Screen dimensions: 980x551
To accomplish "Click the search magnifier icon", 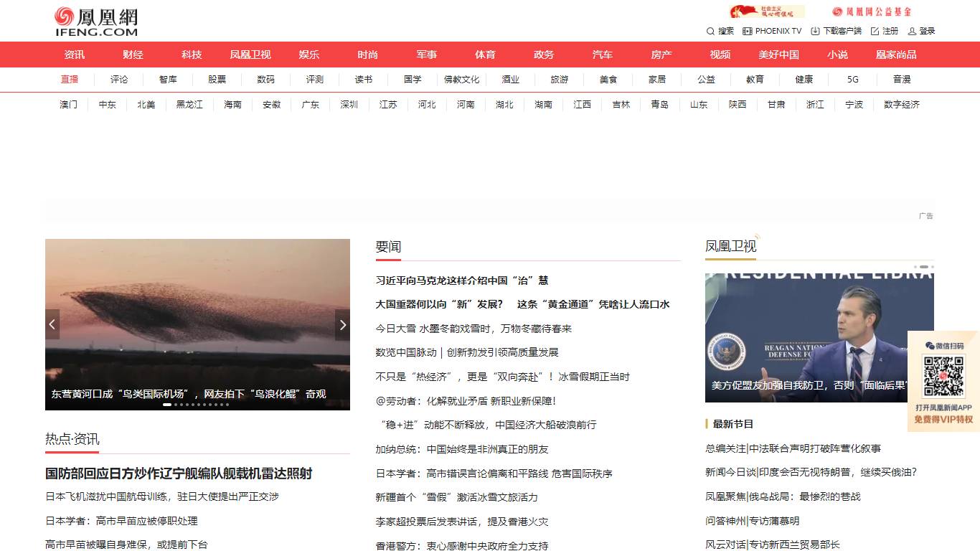I will click(710, 31).
